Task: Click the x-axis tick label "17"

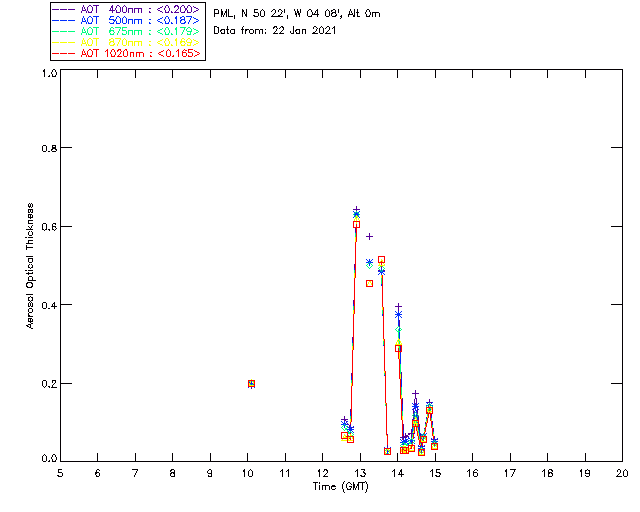Action: 510,473
